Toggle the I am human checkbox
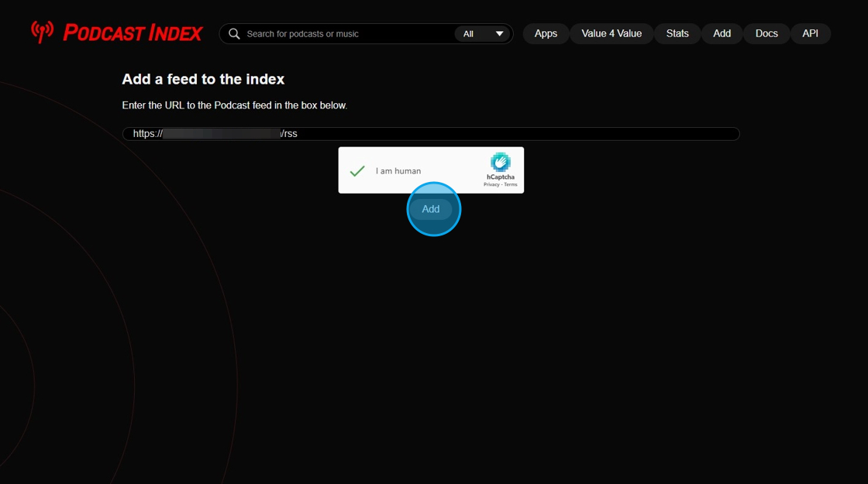Screen dimensions: 868x484 (x=357, y=171)
